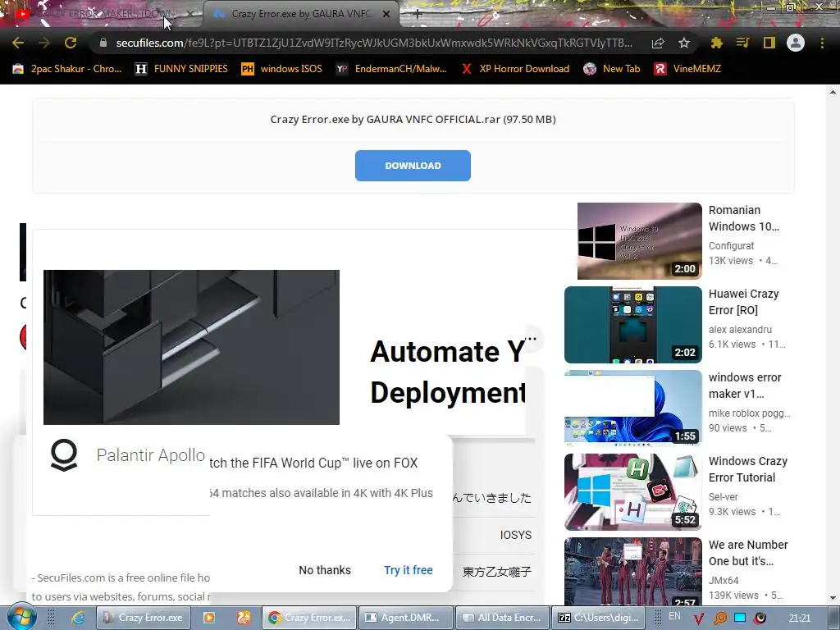Open the media player taskbar icon
The height and width of the screenshot is (630, 840).
(209, 618)
